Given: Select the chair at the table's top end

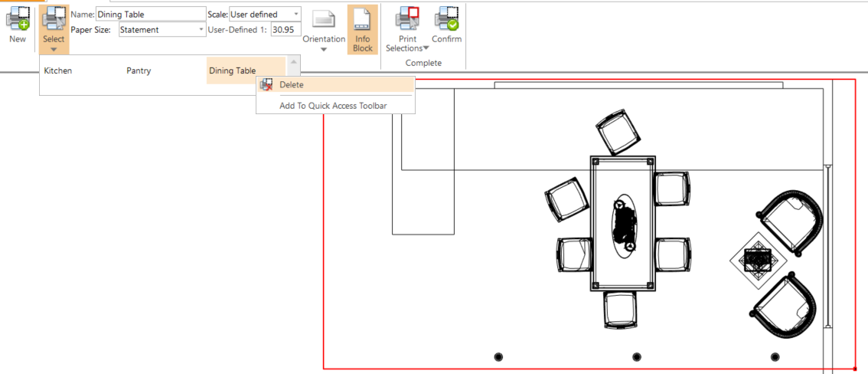Looking at the screenshot, I should click(x=618, y=133).
